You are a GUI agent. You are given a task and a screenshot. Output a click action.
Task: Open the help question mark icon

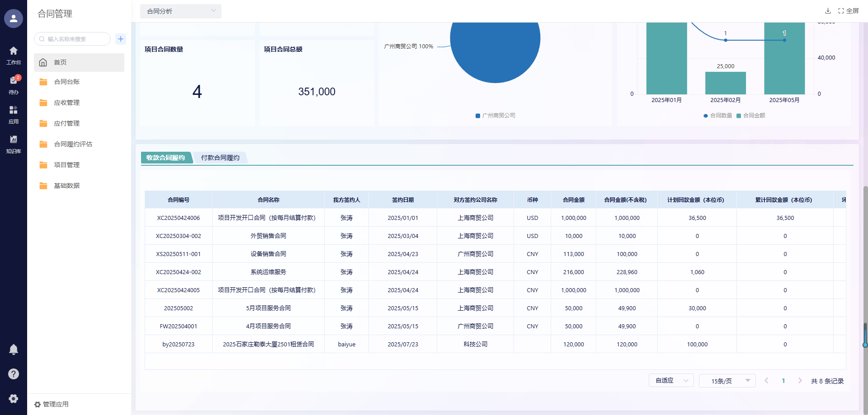14,374
